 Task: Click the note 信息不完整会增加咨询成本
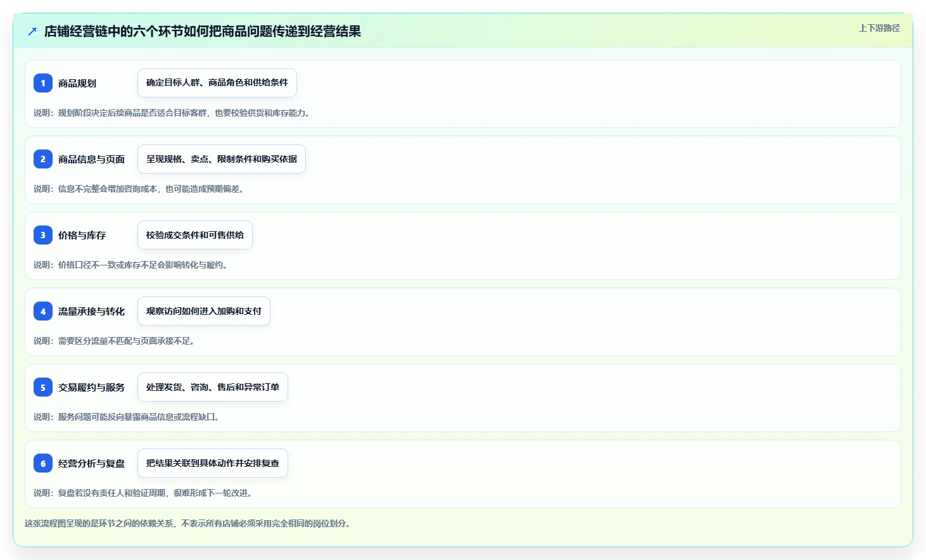(139, 189)
